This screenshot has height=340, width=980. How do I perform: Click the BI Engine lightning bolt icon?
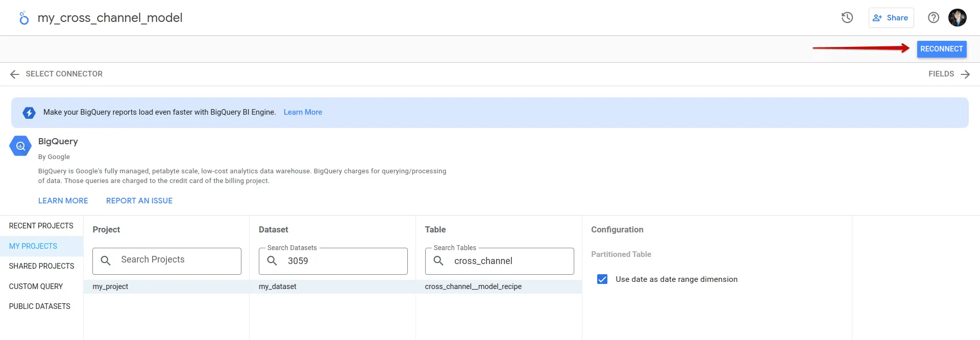click(x=29, y=113)
